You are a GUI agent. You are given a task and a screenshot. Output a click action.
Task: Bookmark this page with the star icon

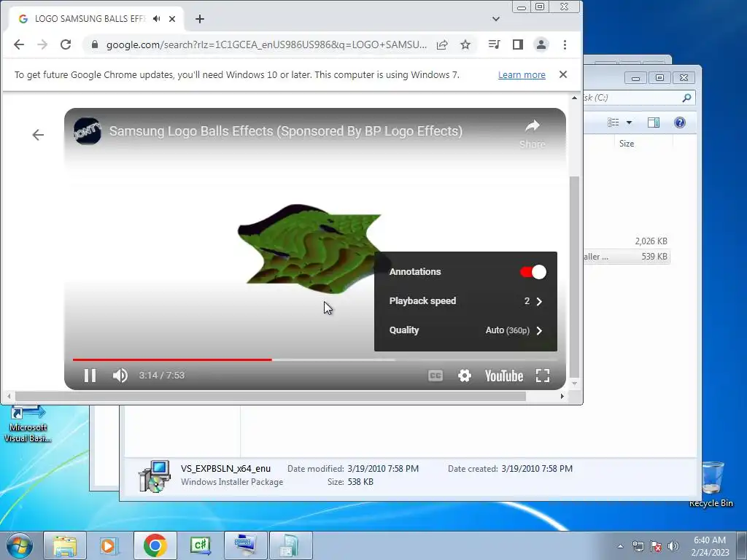tap(465, 44)
